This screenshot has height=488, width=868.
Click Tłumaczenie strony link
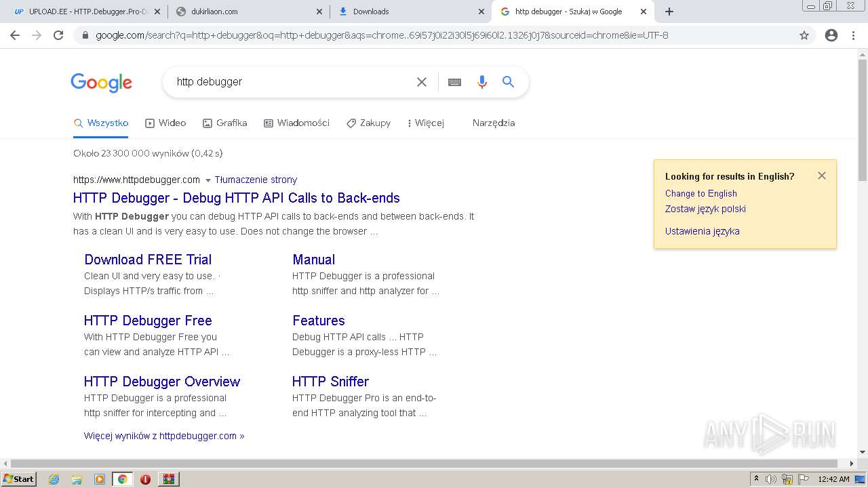[x=256, y=180]
